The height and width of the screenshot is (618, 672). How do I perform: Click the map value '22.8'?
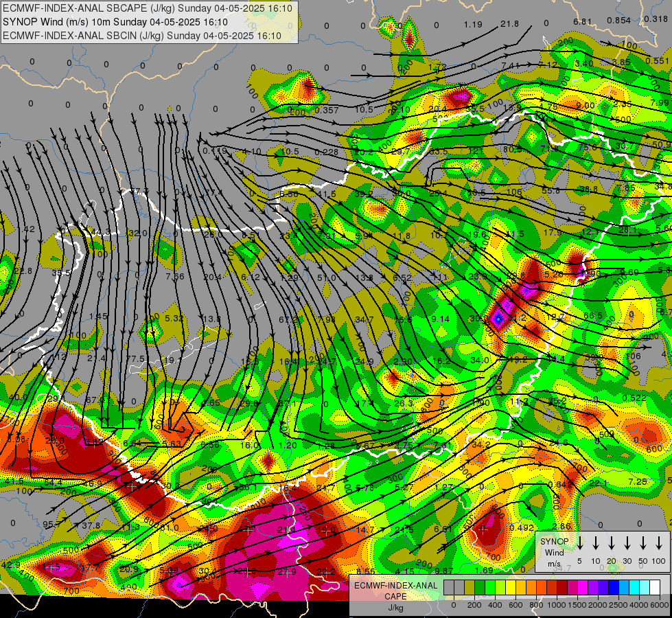pyautogui.click(x=23, y=271)
